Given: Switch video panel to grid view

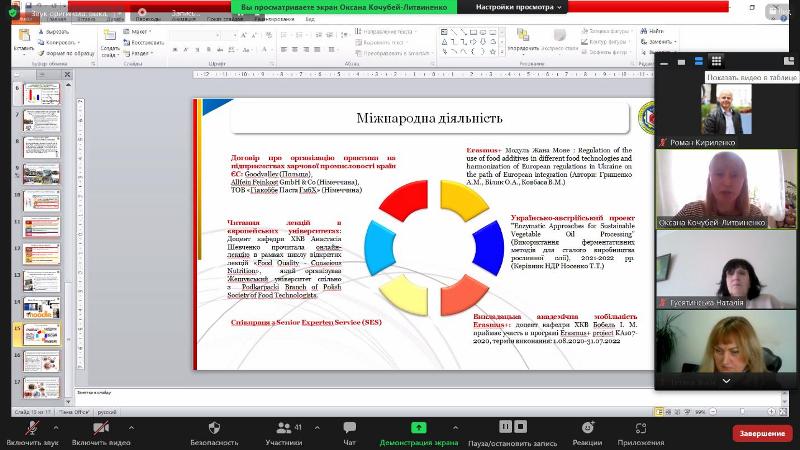Looking at the screenshot, I should click(716, 61).
